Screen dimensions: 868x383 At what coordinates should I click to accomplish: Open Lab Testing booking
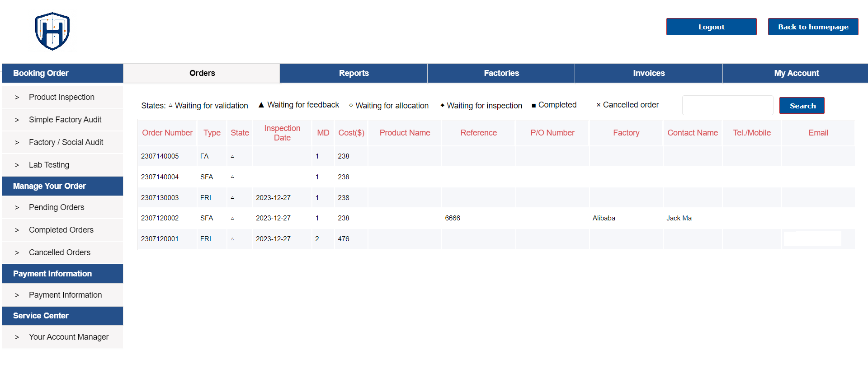point(62,165)
